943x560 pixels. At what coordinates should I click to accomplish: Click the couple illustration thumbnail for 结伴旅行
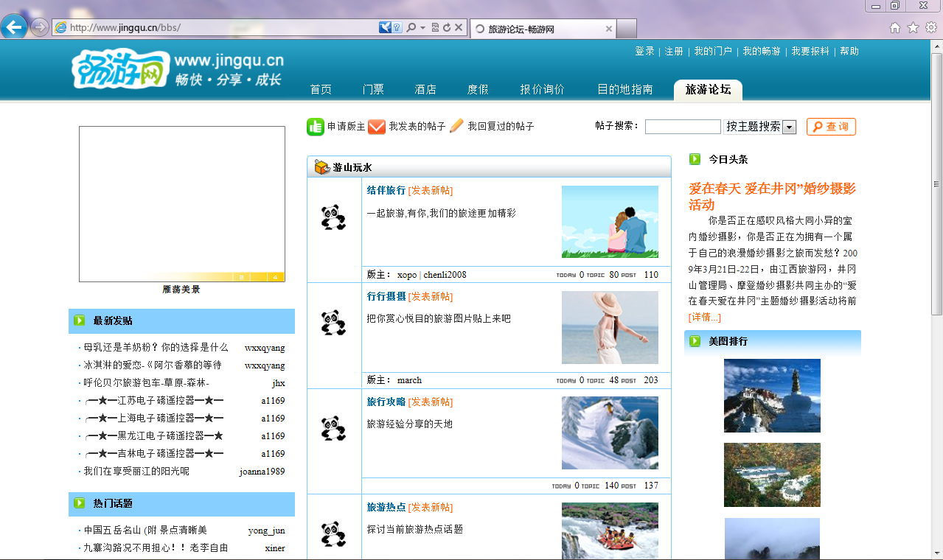pyautogui.click(x=610, y=222)
